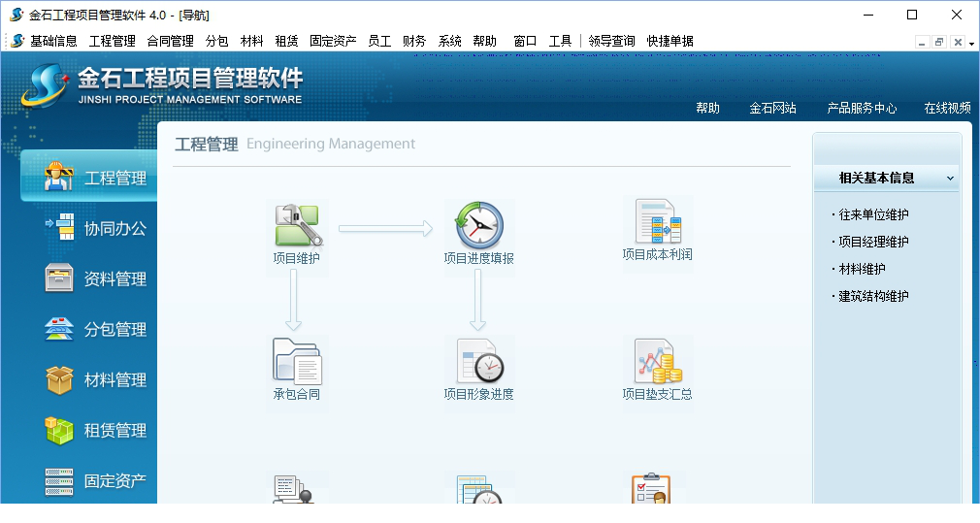Restore the inner 导航 child window
Viewport: 980px width, 523px height.
pyautogui.click(x=939, y=43)
